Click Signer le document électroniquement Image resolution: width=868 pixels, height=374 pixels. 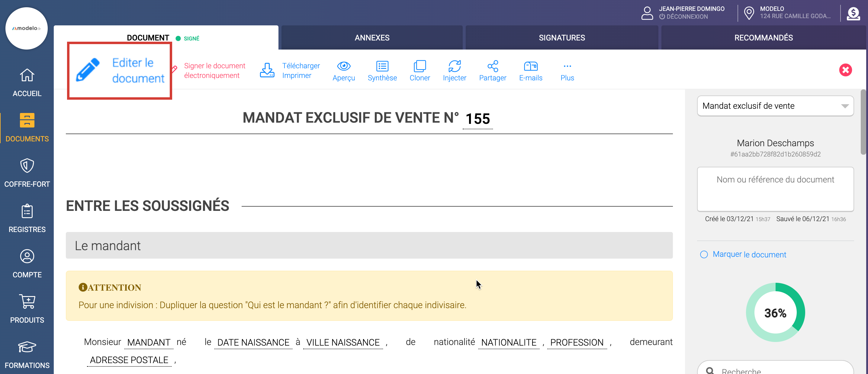214,70
